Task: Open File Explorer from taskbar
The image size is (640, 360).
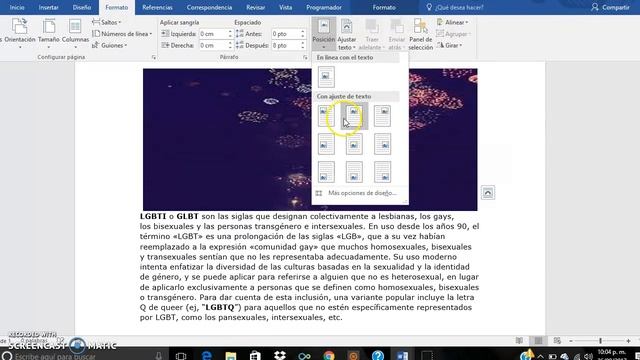Action: pyautogui.click(x=231, y=356)
